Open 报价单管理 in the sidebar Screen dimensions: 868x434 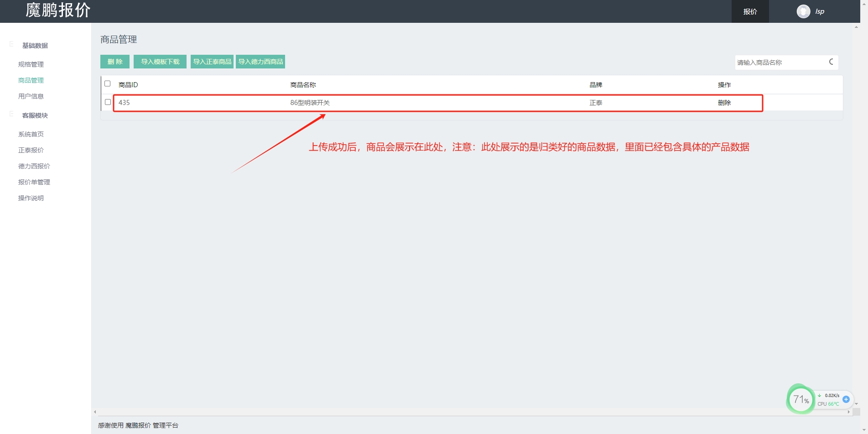click(34, 182)
